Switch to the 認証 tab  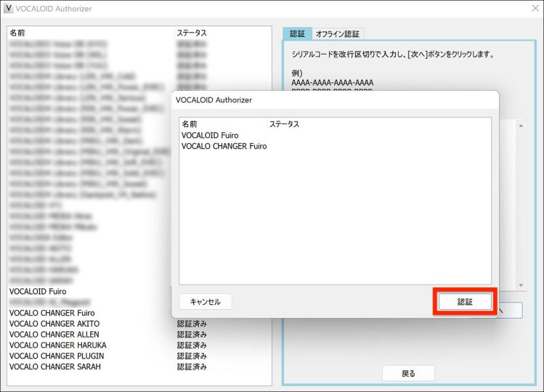click(297, 33)
